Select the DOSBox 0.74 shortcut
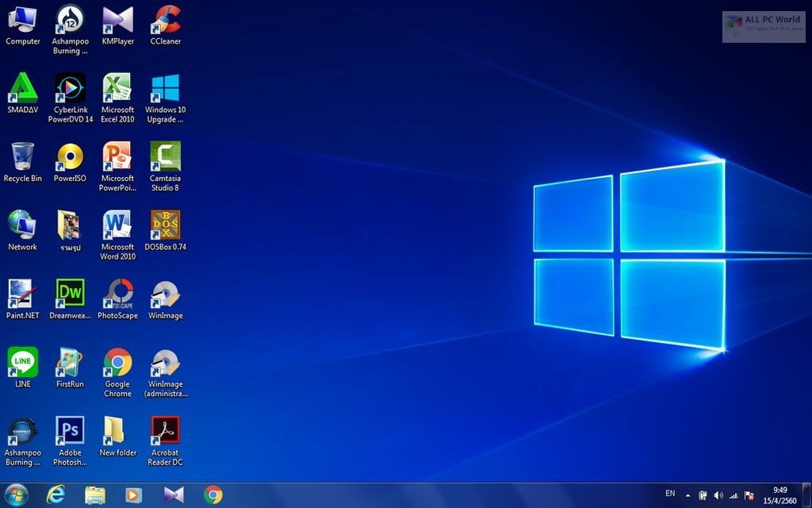Image resolution: width=812 pixels, height=508 pixels. 165,225
